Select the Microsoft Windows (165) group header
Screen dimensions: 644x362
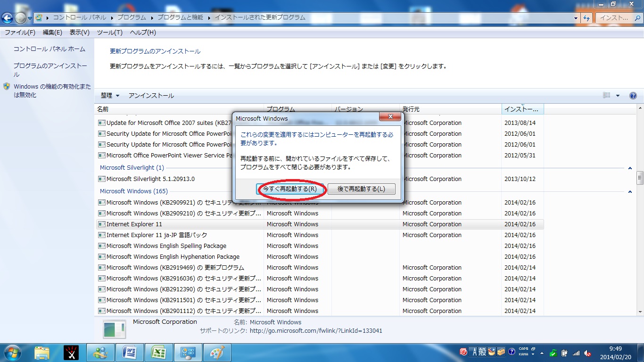134,191
